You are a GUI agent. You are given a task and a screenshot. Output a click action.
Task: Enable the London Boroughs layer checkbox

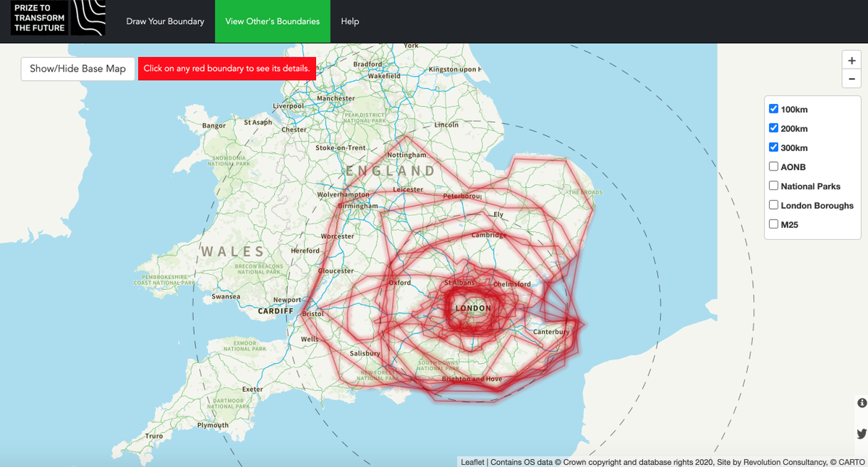773,205
